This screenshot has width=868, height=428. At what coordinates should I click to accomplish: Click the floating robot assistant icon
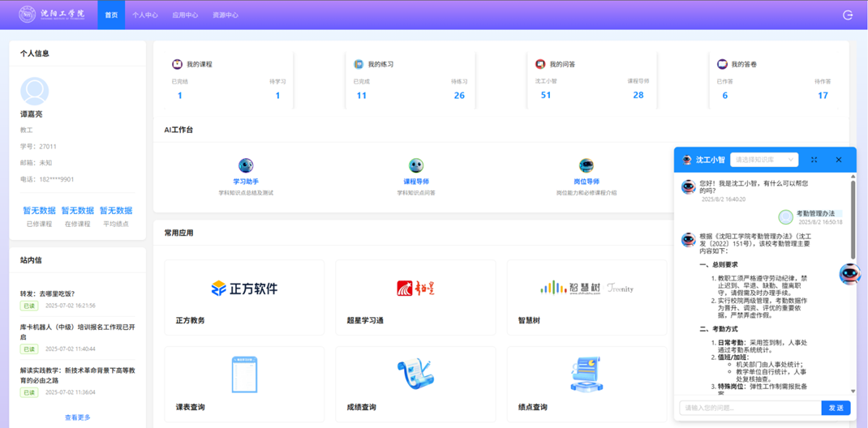point(849,274)
